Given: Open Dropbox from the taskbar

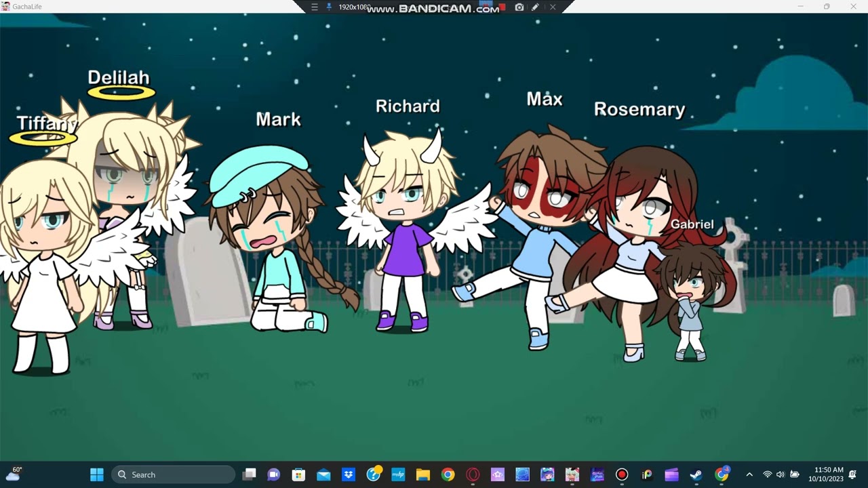Looking at the screenshot, I should 349,474.
